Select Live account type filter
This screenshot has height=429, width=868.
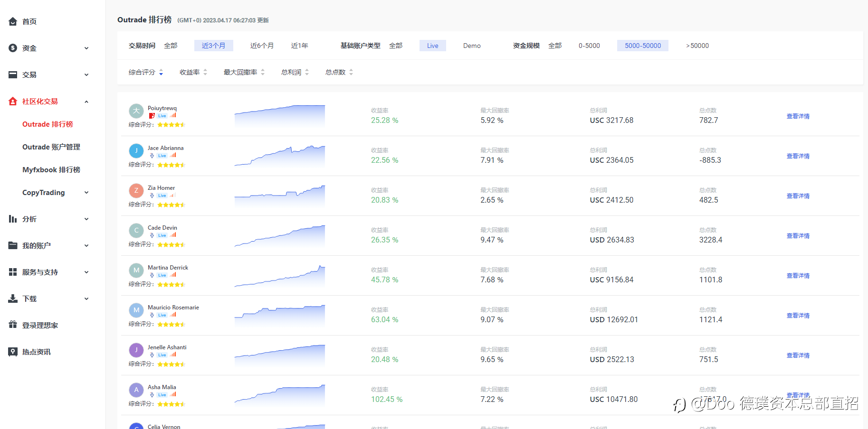coord(433,46)
